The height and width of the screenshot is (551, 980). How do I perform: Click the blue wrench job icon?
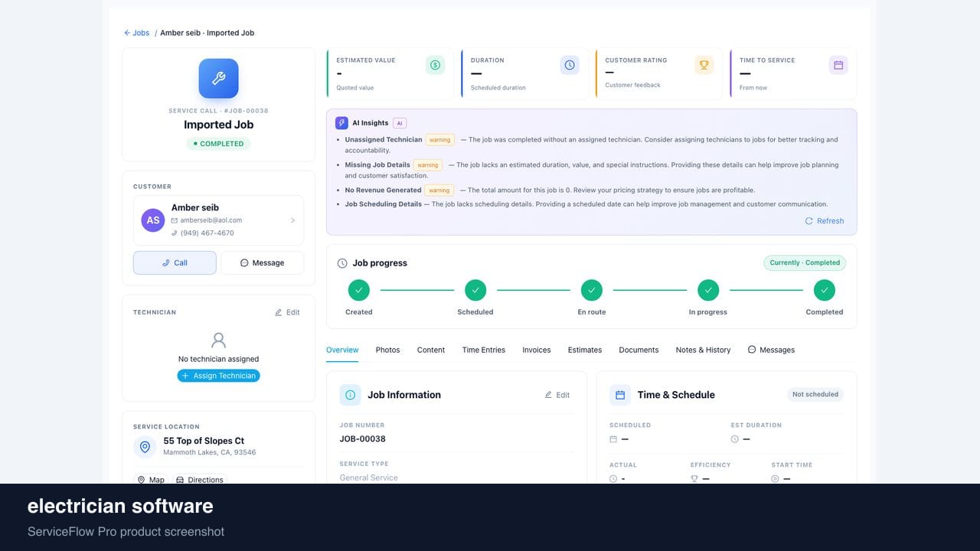[x=218, y=78]
